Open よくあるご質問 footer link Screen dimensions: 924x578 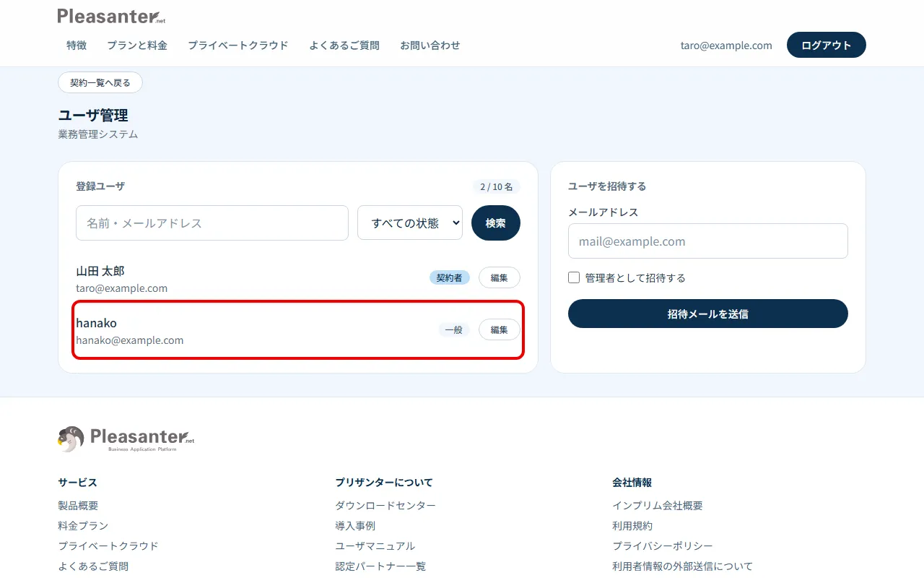click(x=93, y=566)
